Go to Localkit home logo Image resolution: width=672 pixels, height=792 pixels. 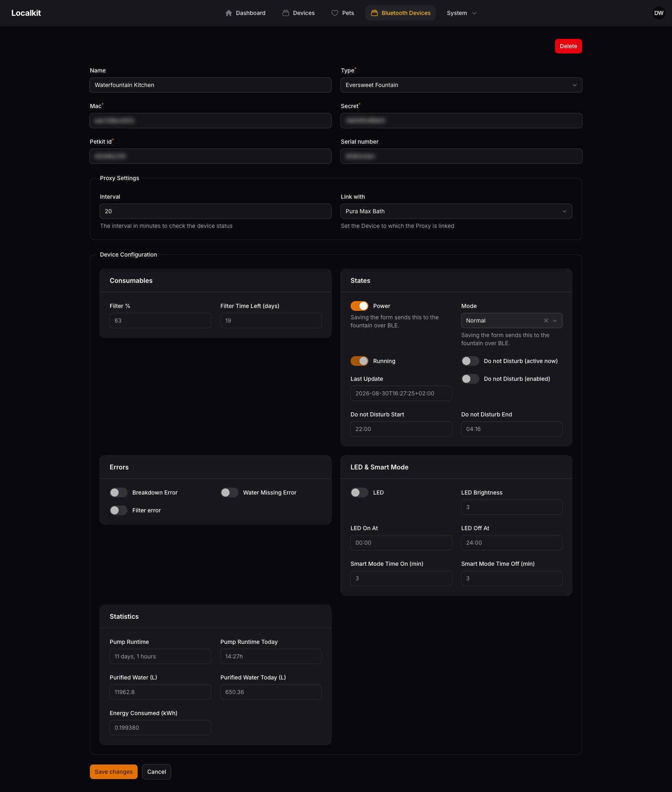[26, 13]
